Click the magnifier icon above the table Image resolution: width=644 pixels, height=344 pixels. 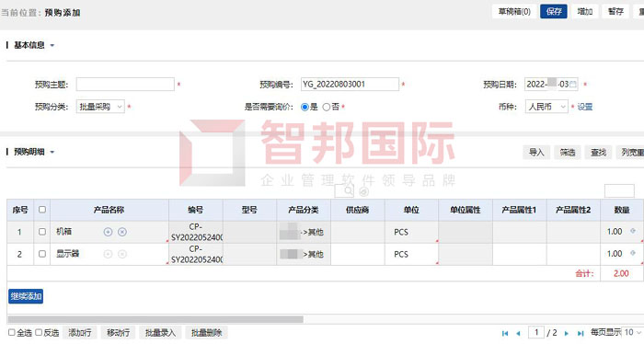click(349, 190)
